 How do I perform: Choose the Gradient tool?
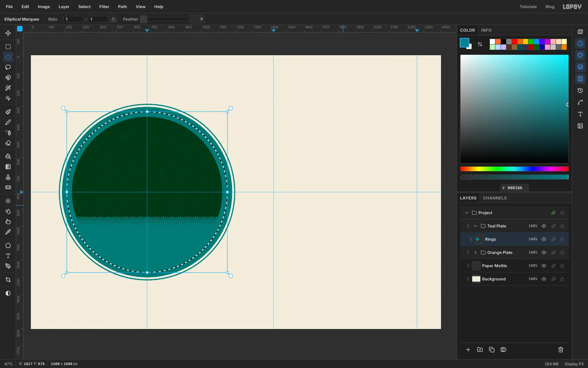pos(8,167)
